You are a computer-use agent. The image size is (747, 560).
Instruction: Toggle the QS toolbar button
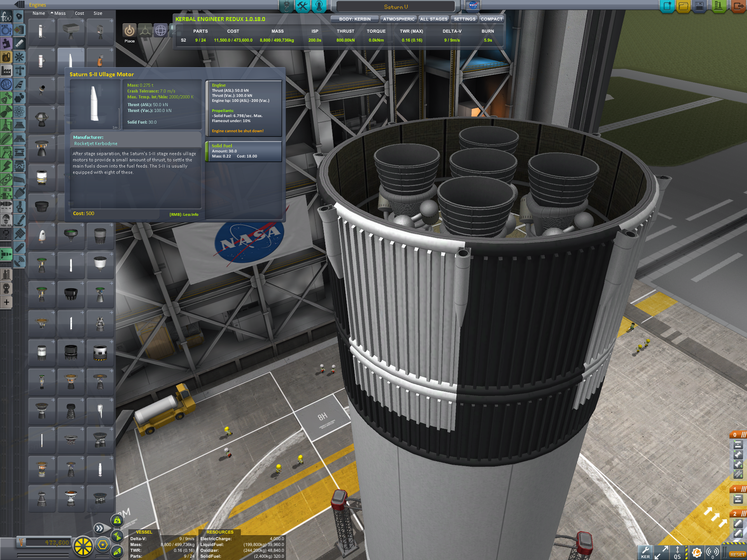[x=677, y=552]
